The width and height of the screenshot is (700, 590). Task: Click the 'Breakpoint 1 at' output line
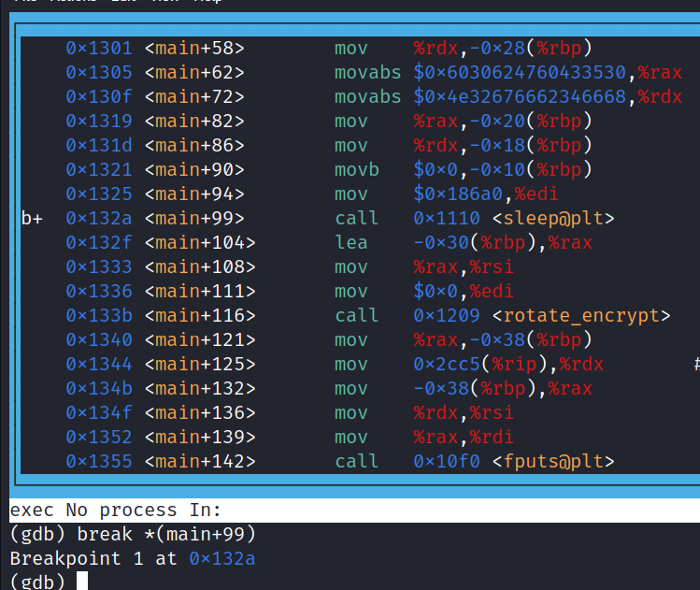click(93, 559)
